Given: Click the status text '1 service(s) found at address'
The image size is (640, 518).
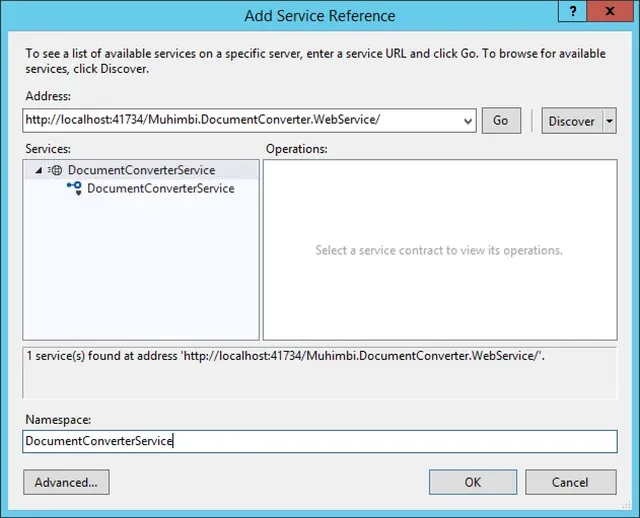Looking at the screenshot, I should point(285,356).
